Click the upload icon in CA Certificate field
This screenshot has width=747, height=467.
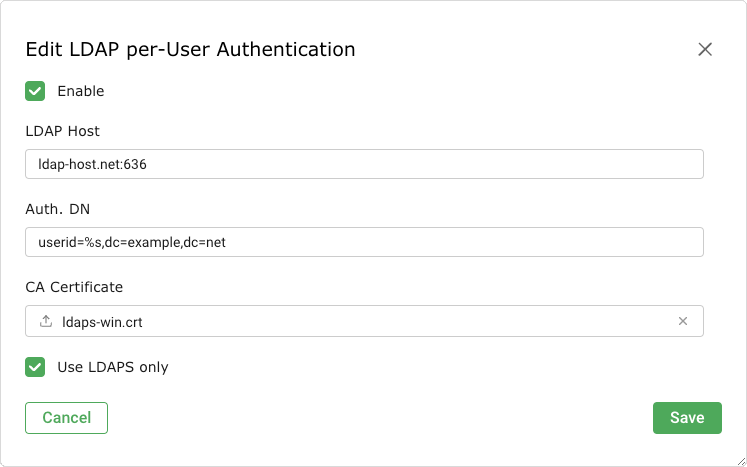pos(45,321)
